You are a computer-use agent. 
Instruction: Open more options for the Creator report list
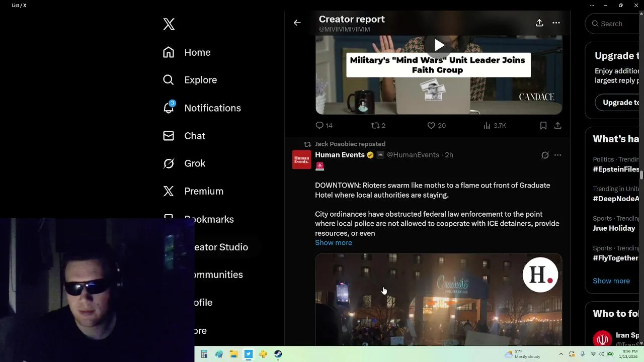tap(556, 23)
